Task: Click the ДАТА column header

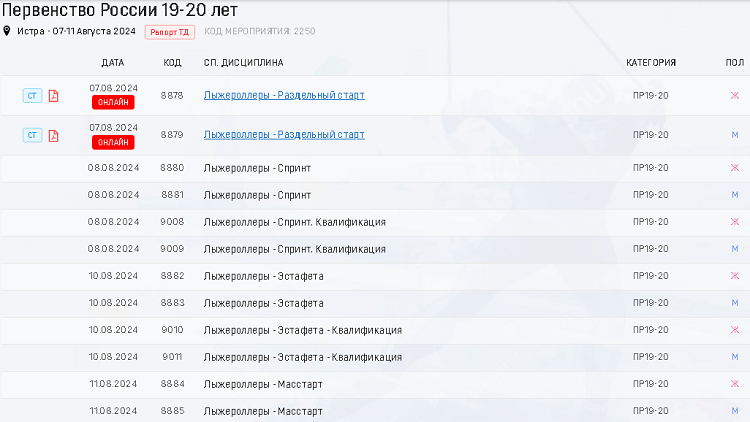Action: (x=113, y=63)
